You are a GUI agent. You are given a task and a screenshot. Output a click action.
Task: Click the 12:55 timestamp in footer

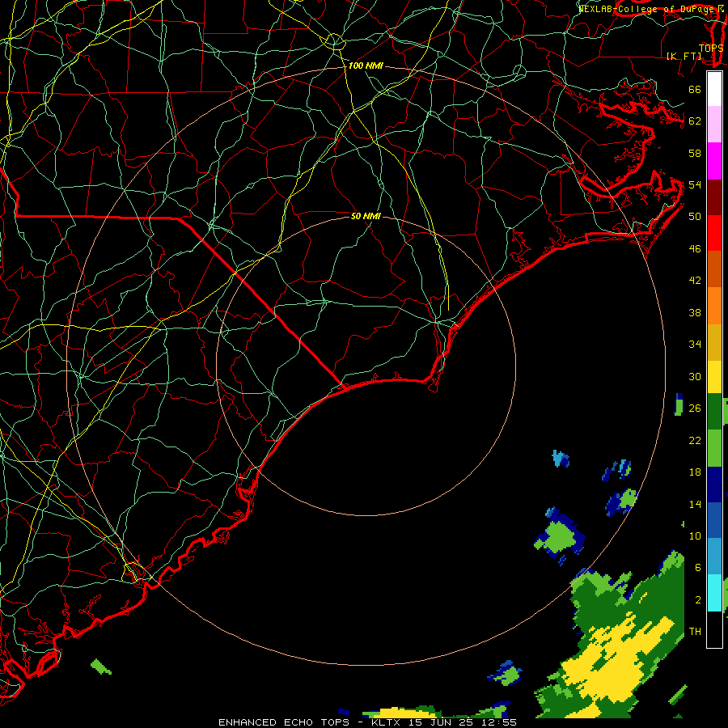click(498, 722)
